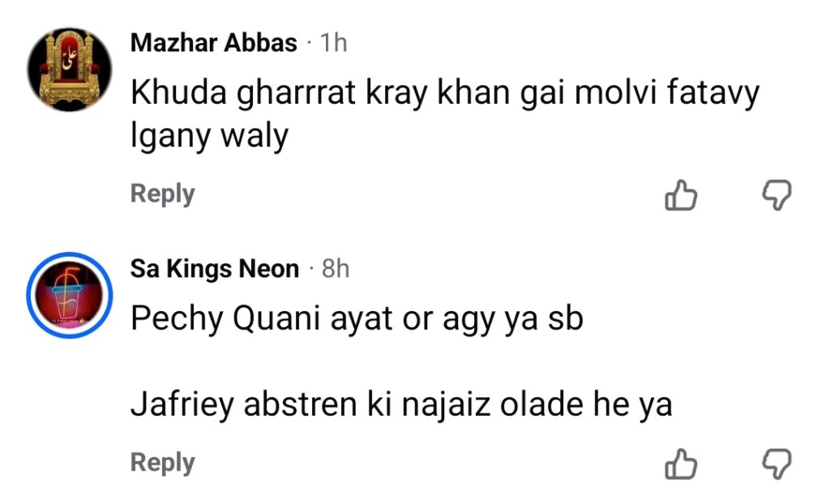Select the 'Jafriey abstren ki najaiz' line
This screenshot has width=830, height=504.
[401, 404]
